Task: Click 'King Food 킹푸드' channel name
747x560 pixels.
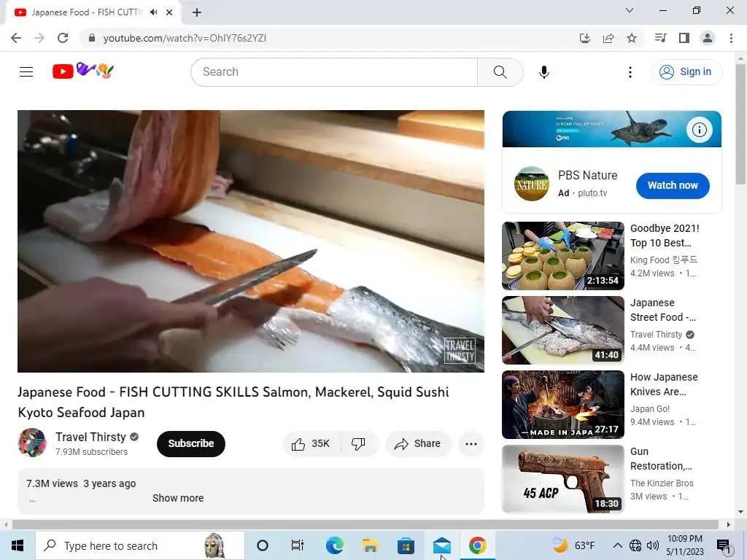Action: (664, 260)
